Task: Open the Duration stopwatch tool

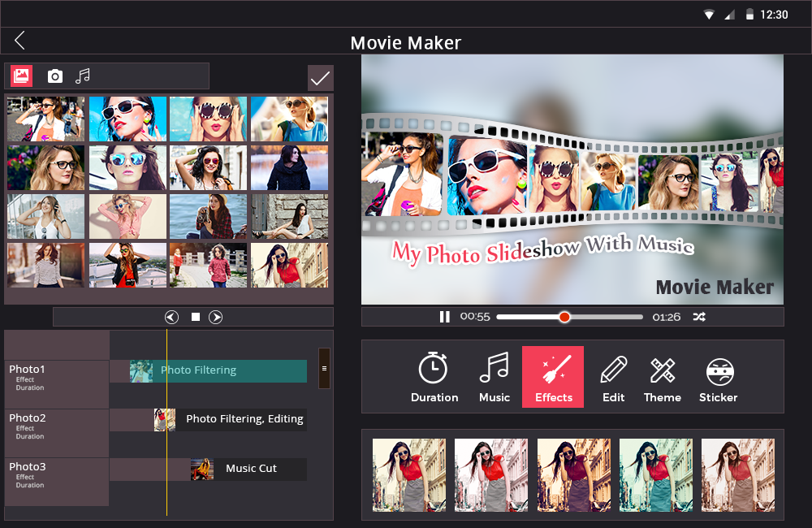Action: pyautogui.click(x=434, y=377)
